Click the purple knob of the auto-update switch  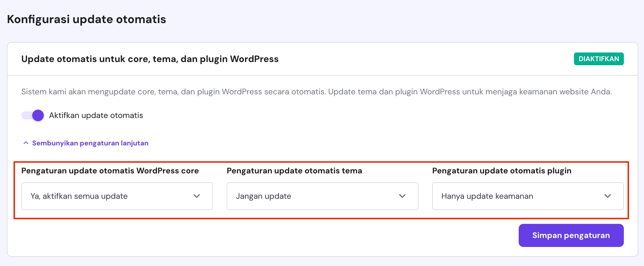38,115
